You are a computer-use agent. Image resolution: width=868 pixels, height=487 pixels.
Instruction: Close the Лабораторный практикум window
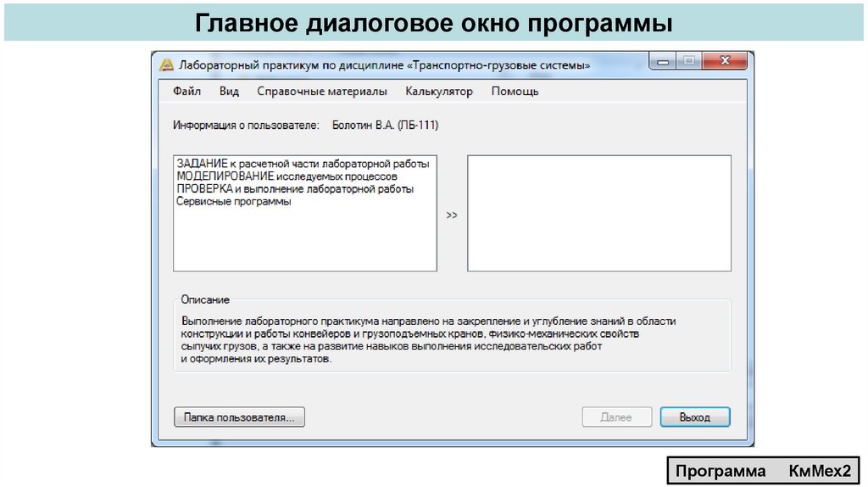725,61
